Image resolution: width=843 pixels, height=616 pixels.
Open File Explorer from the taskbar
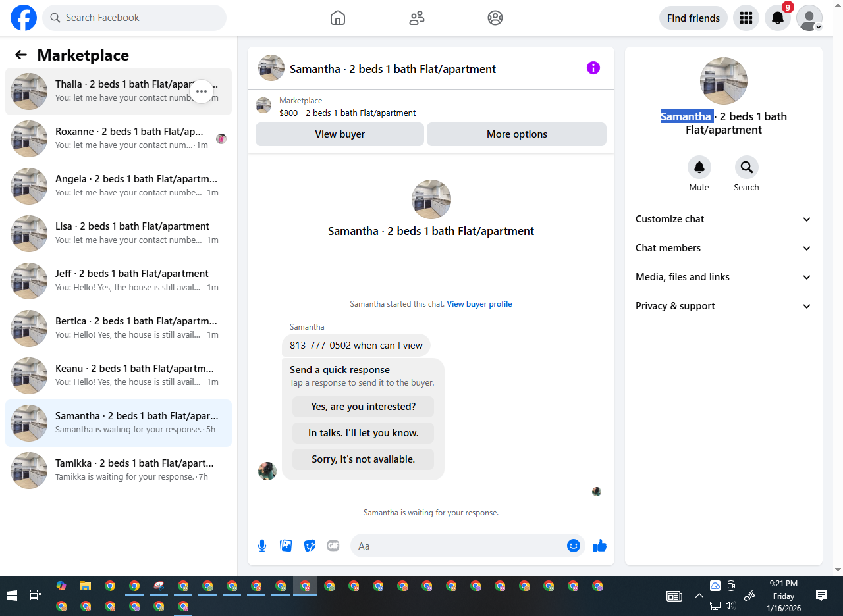86,586
